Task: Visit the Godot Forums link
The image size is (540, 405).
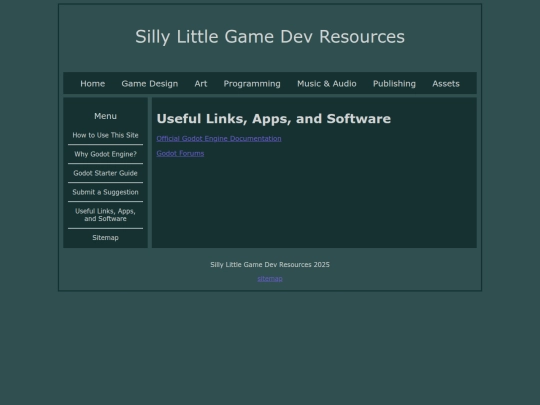Action: (180, 154)
